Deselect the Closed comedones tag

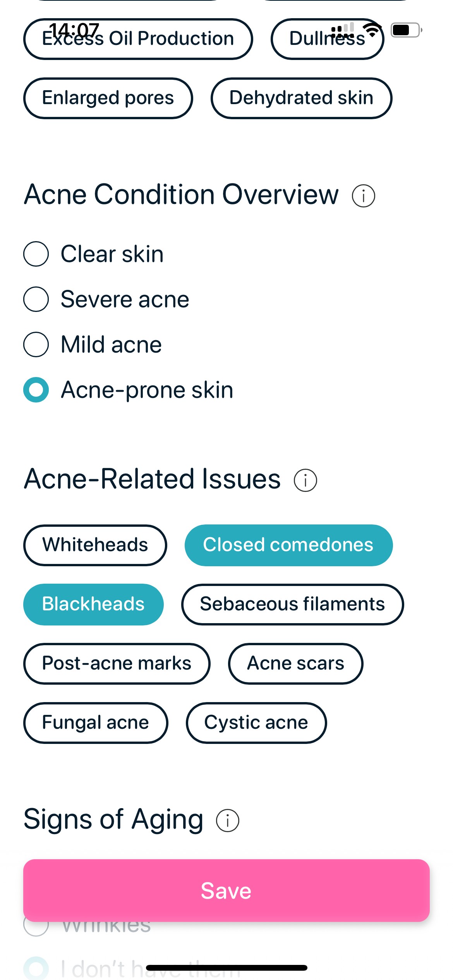[x=289, y=545]
